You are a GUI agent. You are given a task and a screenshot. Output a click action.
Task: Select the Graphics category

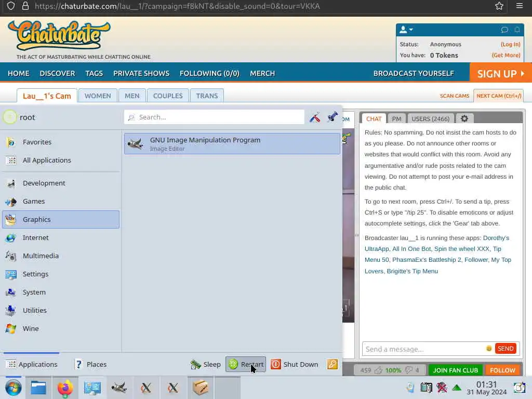click(61, 220)
